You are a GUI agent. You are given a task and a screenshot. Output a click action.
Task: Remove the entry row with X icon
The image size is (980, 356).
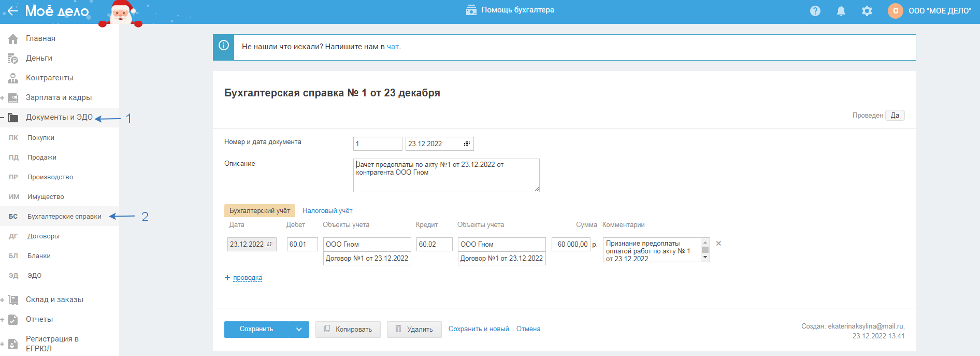point(718,243)
